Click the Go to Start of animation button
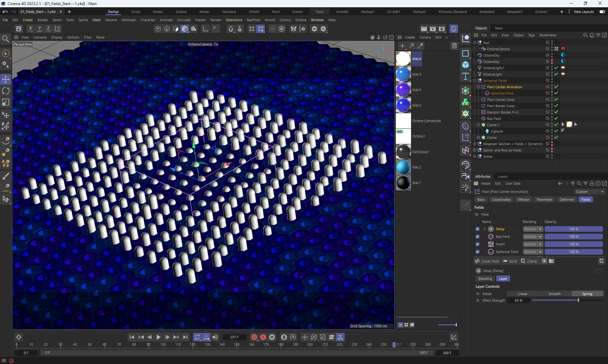This screenshot has width=608, height=364. (132, 337)
